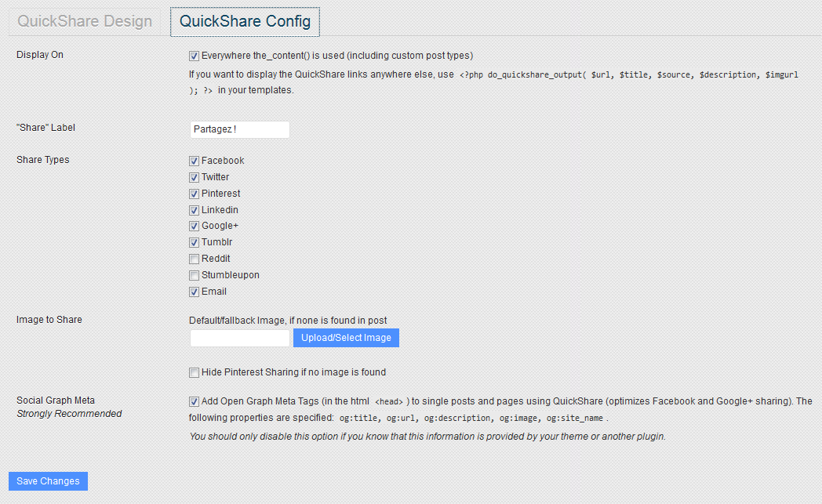The height and width of the screenshot is (504, 822).
Task: Click the "Share" Label text field
Action: click(x=239, y=129)
